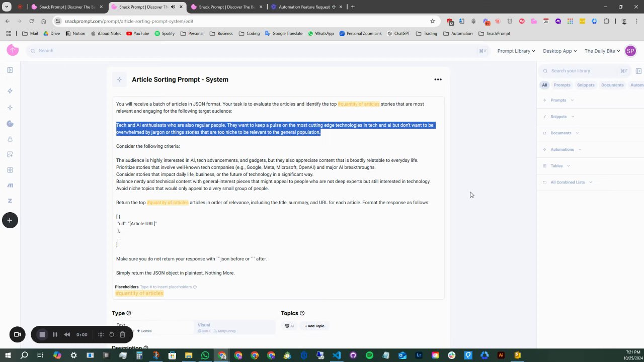Image resolution: width=644 pixels, height=362 pixels.
Task: Open ChatGPT bookmark
Action: (398, 33)
